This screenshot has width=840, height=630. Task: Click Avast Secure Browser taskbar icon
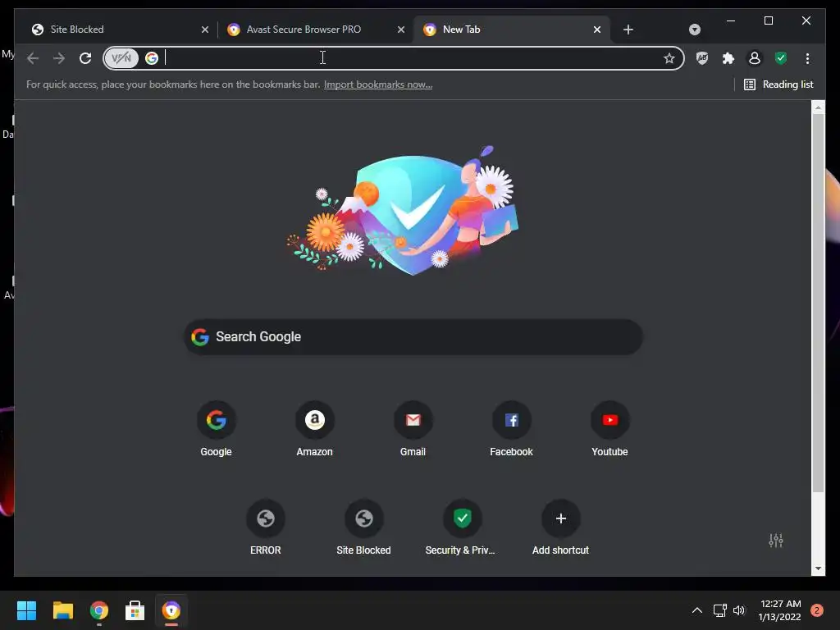click(171, 610)
